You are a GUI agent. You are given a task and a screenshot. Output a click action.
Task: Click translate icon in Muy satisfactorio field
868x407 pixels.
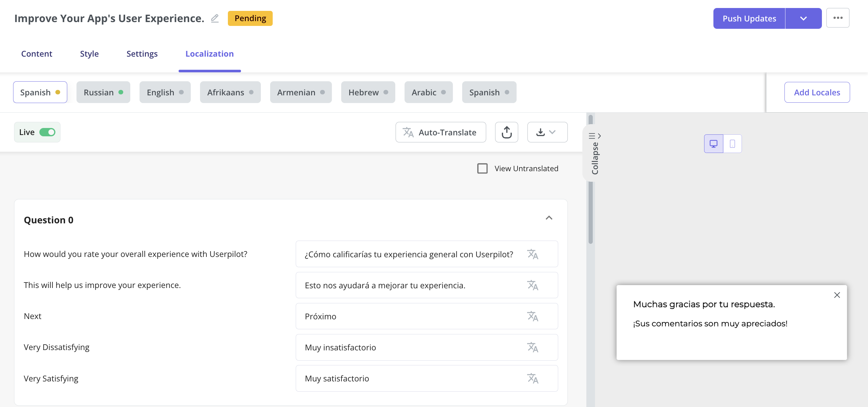pos(532,378)
